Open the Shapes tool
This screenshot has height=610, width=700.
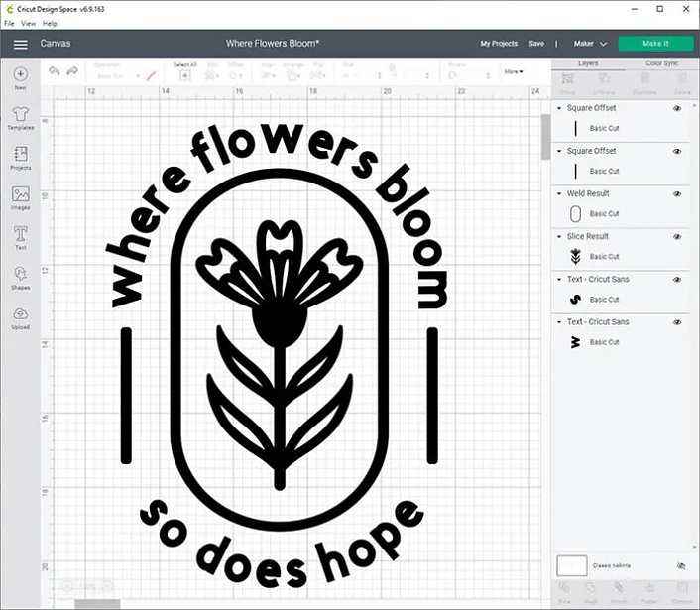pos(20,278)
